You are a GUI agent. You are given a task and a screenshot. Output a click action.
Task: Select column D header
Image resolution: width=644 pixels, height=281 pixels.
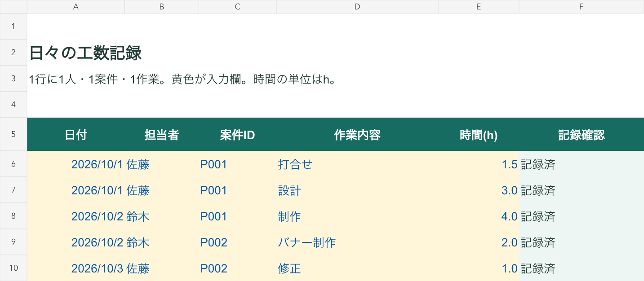[357, 7]
